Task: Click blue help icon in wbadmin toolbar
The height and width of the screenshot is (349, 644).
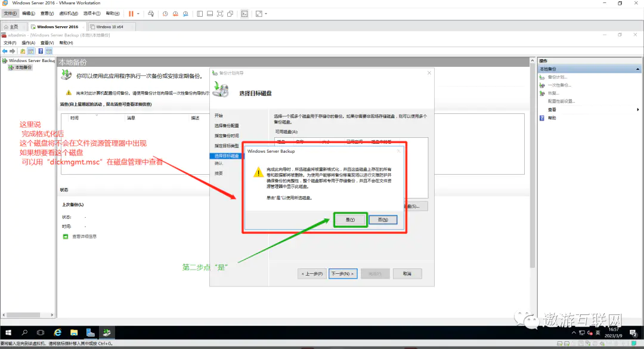Action: 41,51
